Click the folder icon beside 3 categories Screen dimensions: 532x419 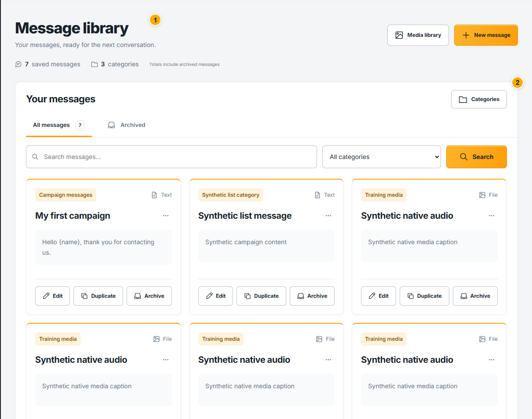pyautogui.click(x=95, y=64)
